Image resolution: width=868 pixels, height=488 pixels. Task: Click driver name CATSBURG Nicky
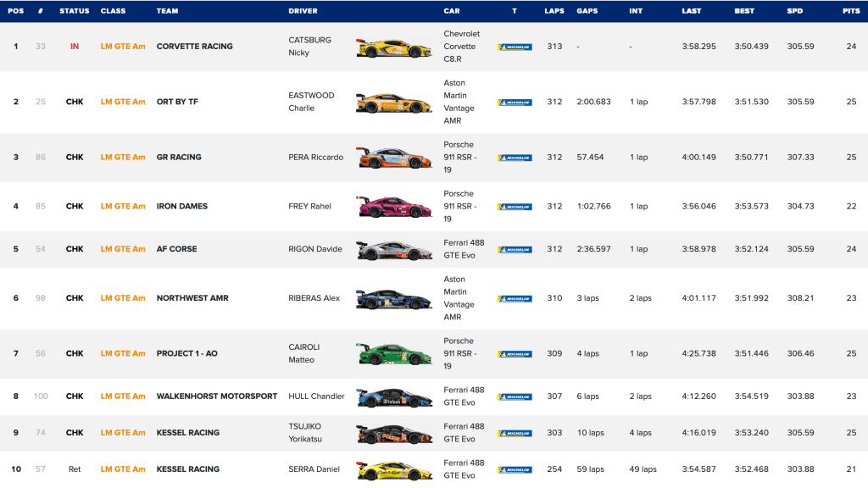310,47
